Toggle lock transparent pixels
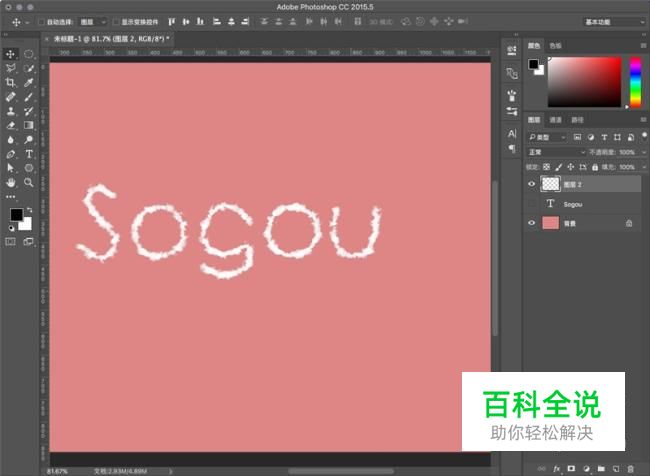The height and width of the screenshot is (476, 650). pyautogui.click(x=546, y=167)
